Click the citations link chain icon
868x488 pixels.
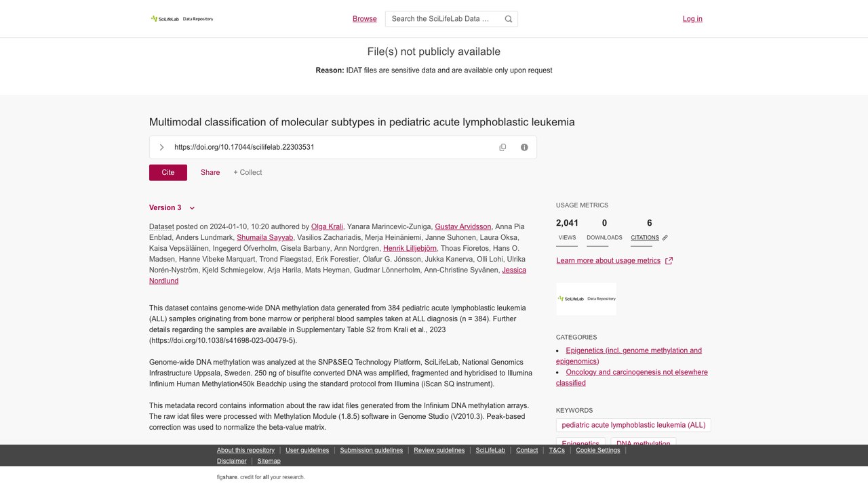[665, 238]
